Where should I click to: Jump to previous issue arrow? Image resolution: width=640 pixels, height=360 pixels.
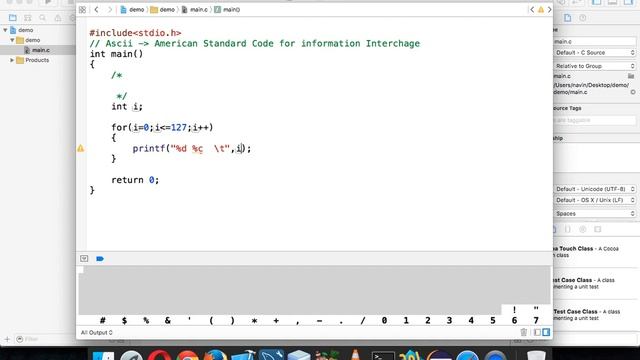click(x=532, y=9)
